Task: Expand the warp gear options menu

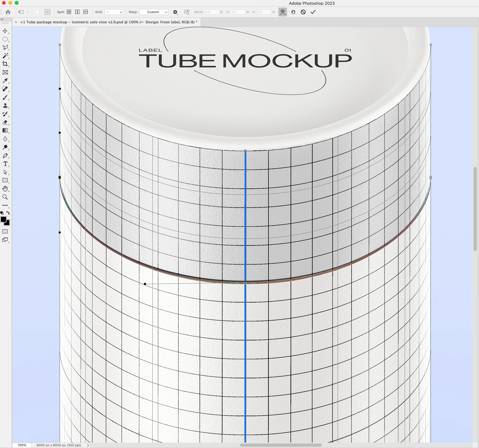Action: [x=175, y=12]
